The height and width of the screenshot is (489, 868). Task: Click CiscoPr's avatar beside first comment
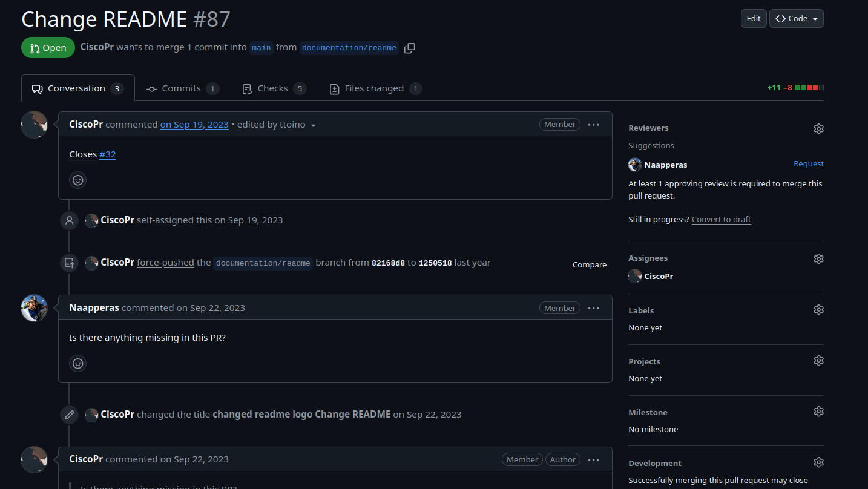click(35, 125)
